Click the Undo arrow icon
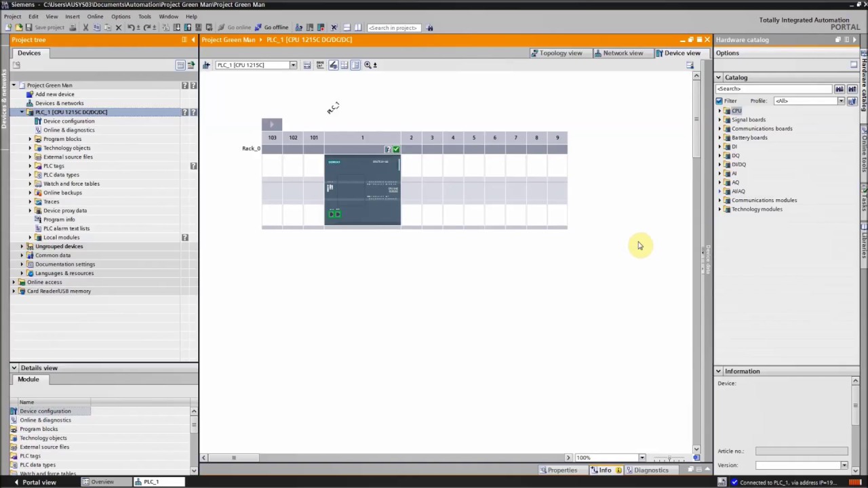Viewport: 868px width, 488px height. [131, 28]
